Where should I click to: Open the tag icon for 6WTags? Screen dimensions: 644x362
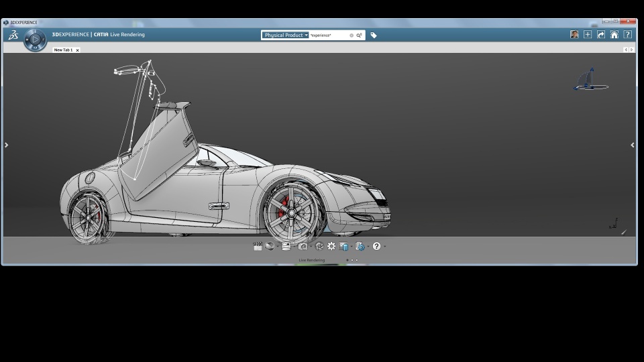[x=374, y=36]
